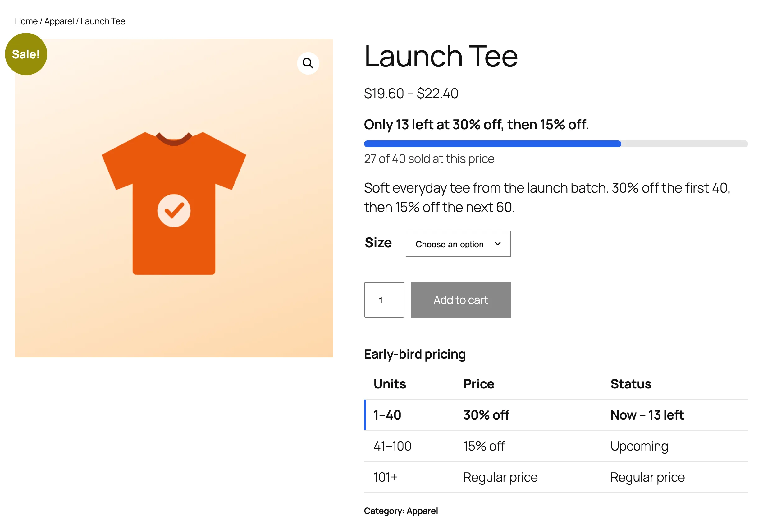
Task: Click the Price column header
Action: click(x=478, y=384)
